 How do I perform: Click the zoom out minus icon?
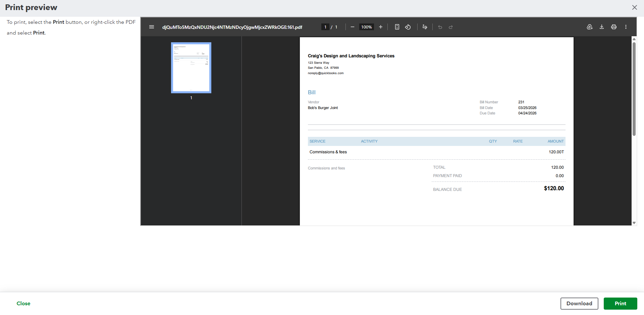pos(352,27)
